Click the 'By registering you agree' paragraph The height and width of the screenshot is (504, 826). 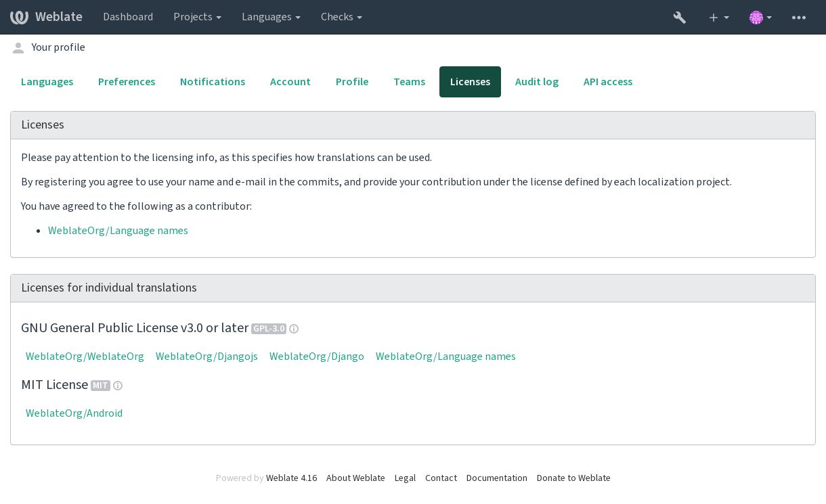[x=376, y=182]
